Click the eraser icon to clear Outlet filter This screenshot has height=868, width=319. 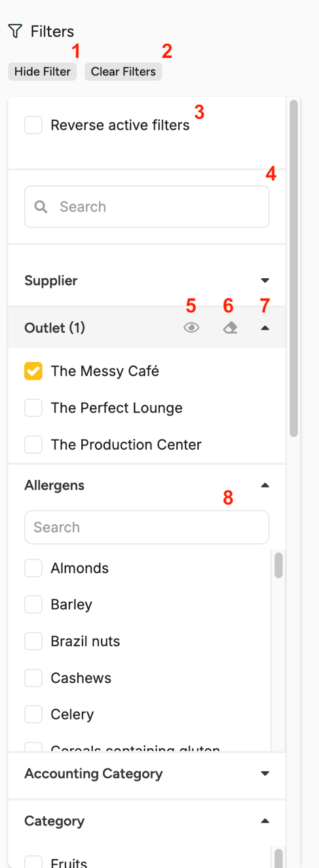(230, 328)
